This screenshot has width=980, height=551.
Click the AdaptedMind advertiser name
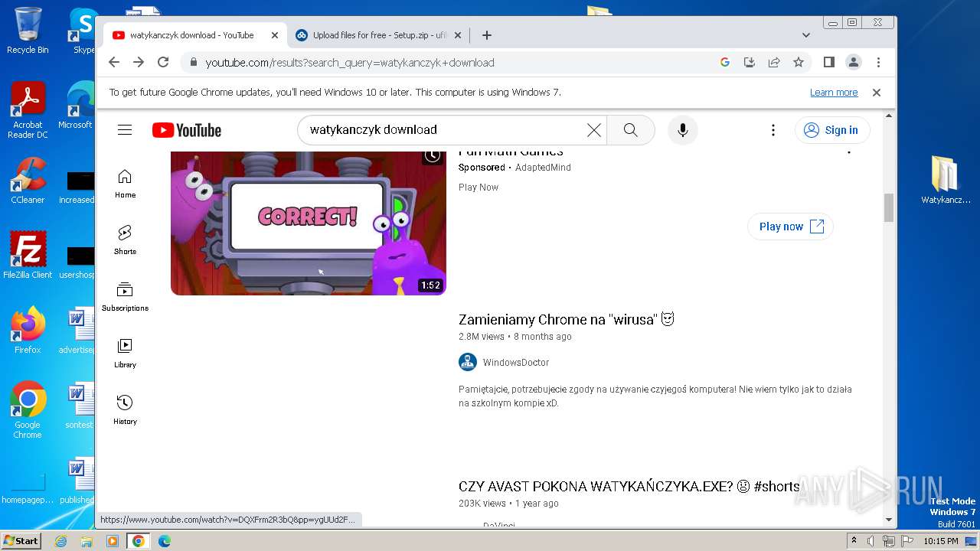pos(543,168)
